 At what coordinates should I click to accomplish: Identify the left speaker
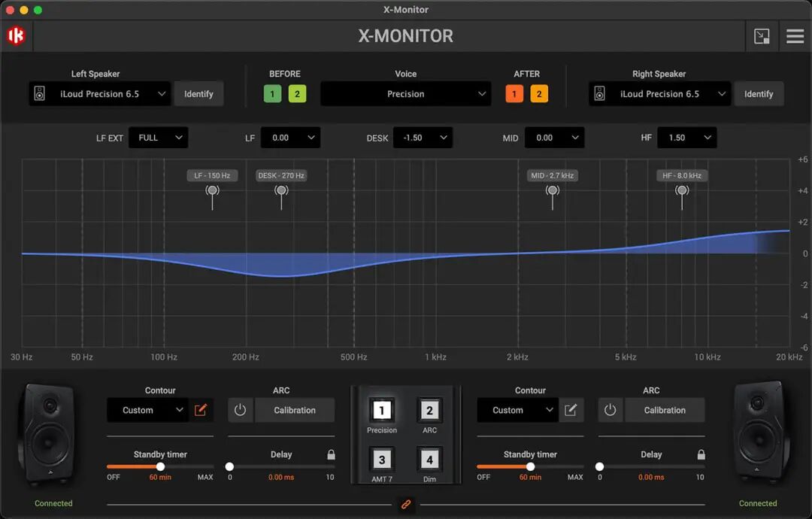198,94
